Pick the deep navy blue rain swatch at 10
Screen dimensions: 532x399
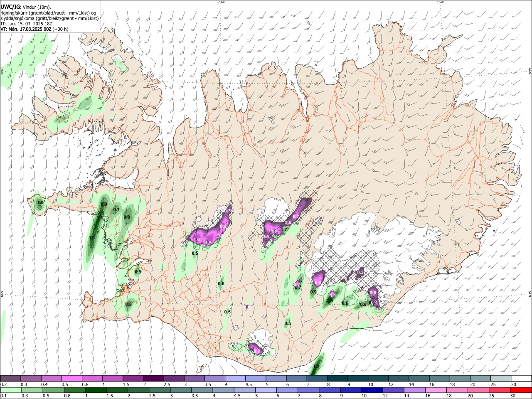click(x=372, y=390)
